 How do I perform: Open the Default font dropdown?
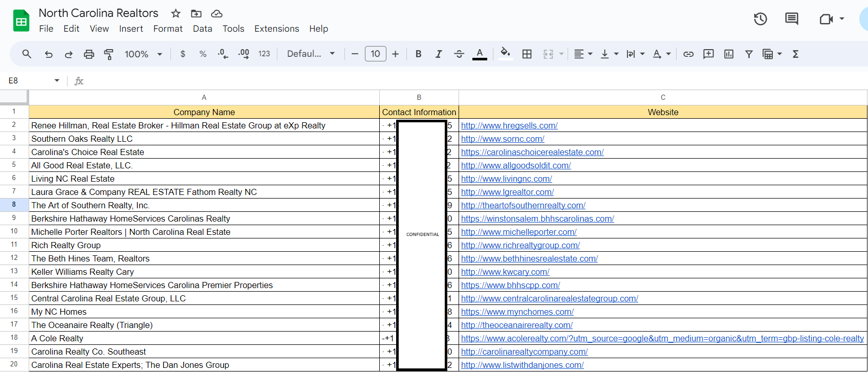coord(311,54)
